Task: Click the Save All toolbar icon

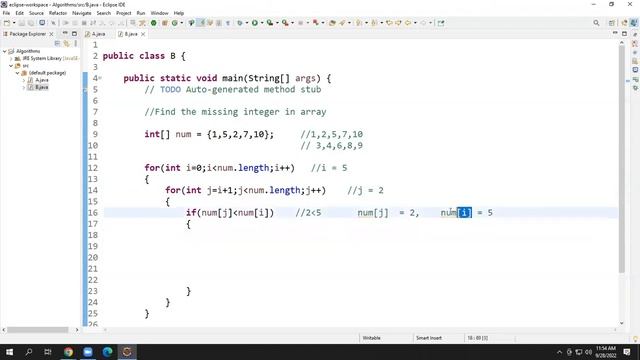Action: pos(31,23)
